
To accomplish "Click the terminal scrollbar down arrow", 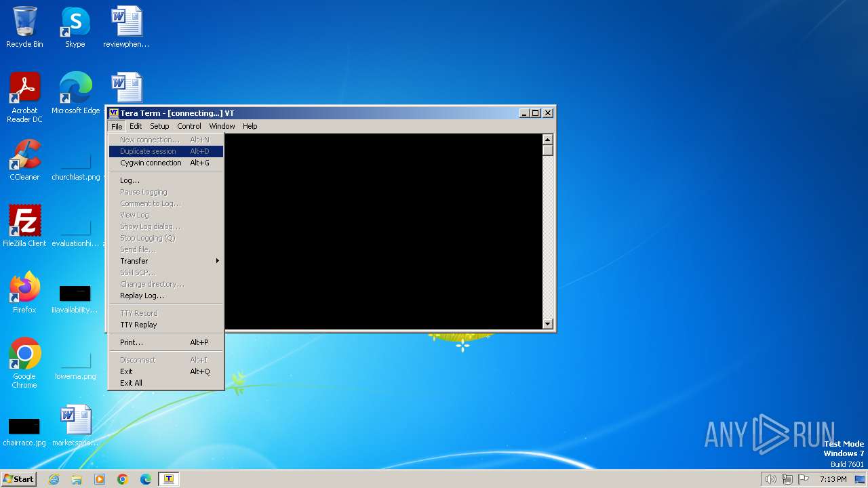I will pyautogui.click(x=548, y=324).
